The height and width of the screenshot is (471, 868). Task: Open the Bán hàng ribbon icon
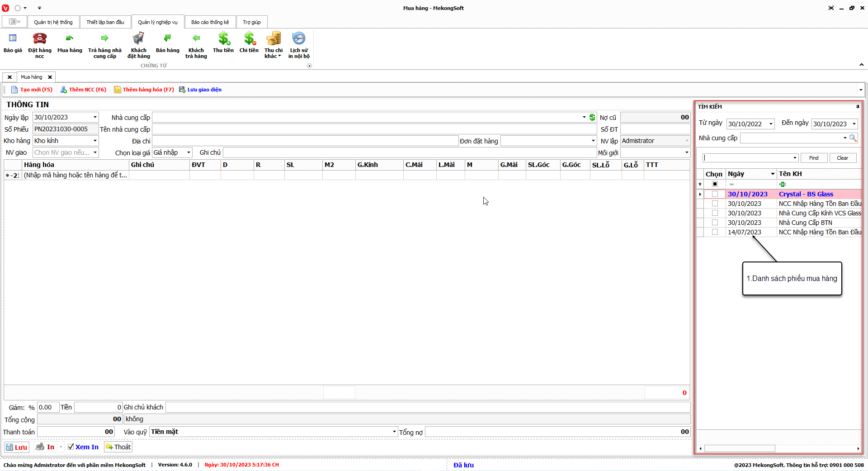(x=168, y=38)
